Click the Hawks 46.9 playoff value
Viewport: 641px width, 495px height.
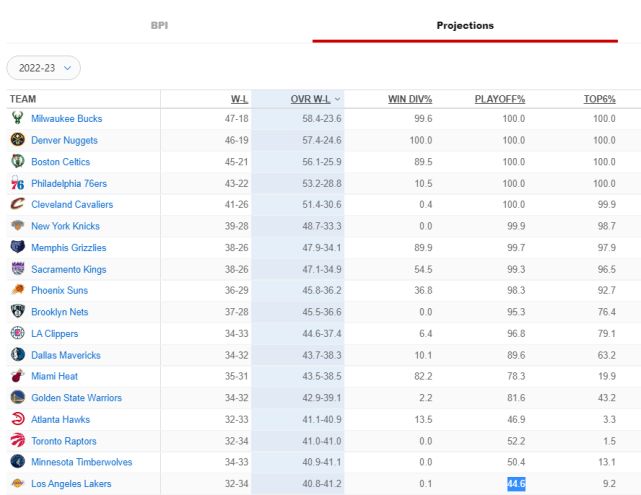tap(516, 419)
